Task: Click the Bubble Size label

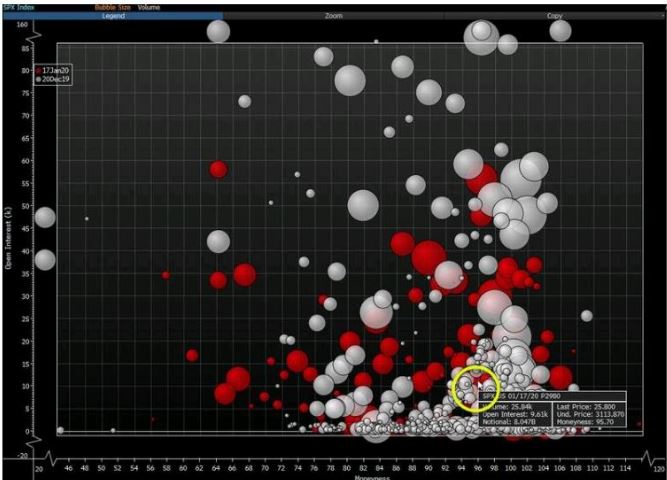Action: point(111,7)
